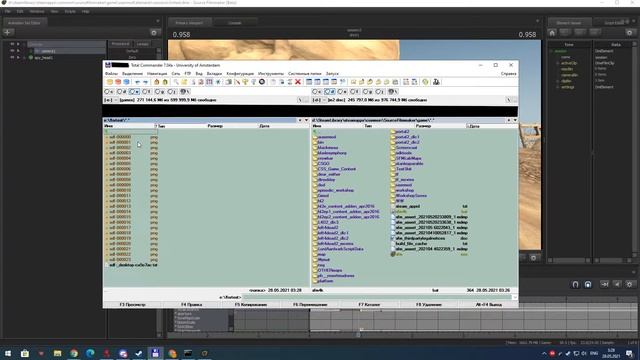Click the home icon in Element Viewer panel
This screenshot has height=360, width=640.
click(552, 33)
